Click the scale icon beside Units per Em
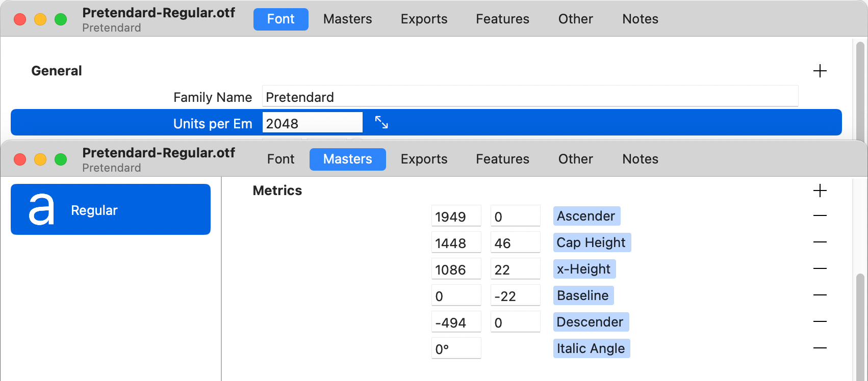Image resolution: width=868 pixels, height=381 pixels. [381, 122]
